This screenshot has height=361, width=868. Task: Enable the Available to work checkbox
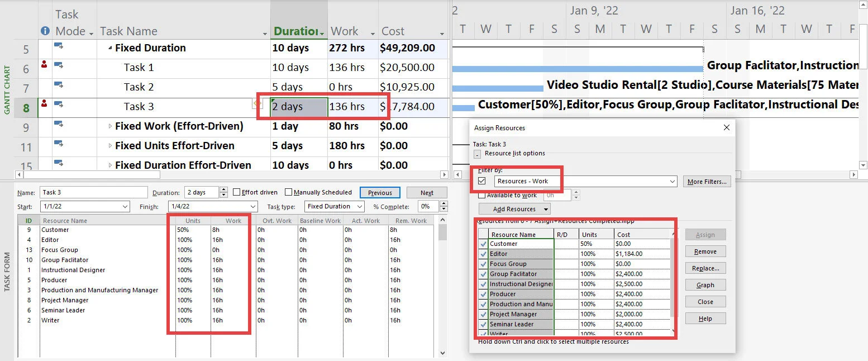482,195
